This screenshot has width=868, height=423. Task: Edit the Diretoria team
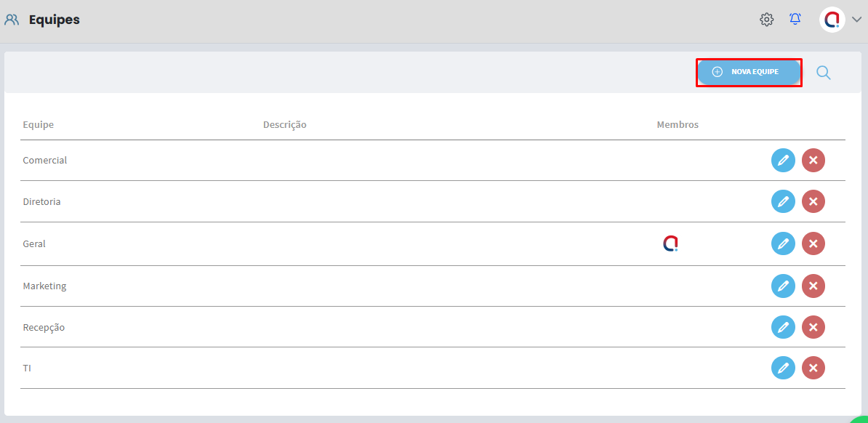click(783, 201)
